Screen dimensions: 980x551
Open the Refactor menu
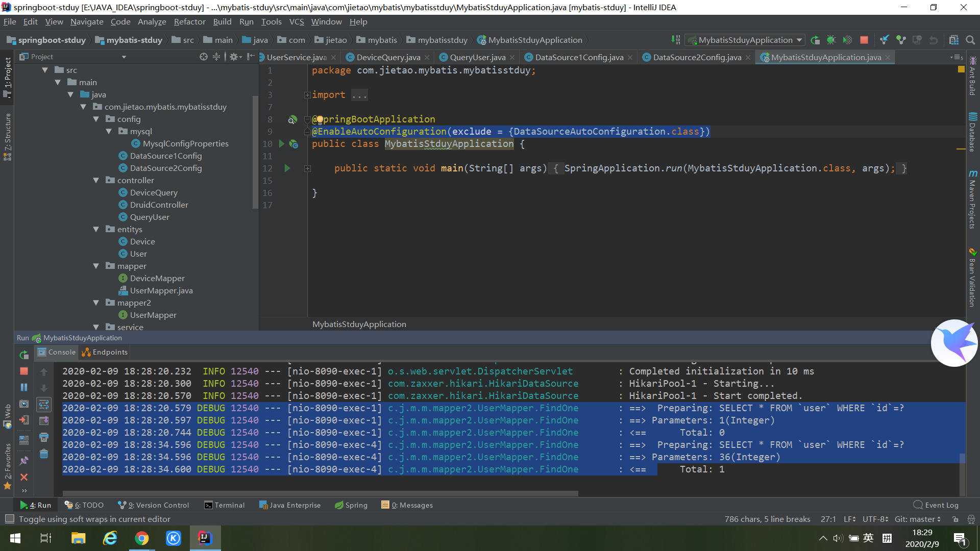click(x=189, y=21)
